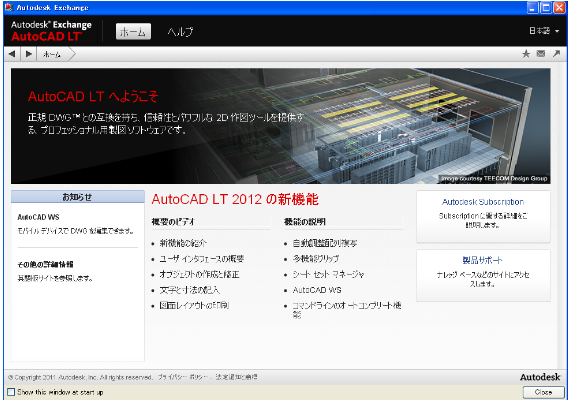Toggle Show this window at start up checkbox
The width and height of the screenshot is (570, 400).
pos(11,392)
